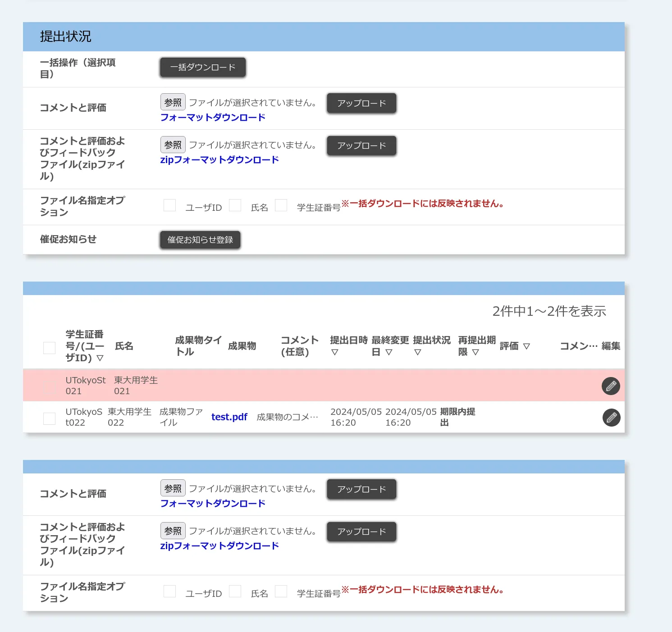
Task: Click the 参照 file selection button for zip upload
Action: point(173,144)
